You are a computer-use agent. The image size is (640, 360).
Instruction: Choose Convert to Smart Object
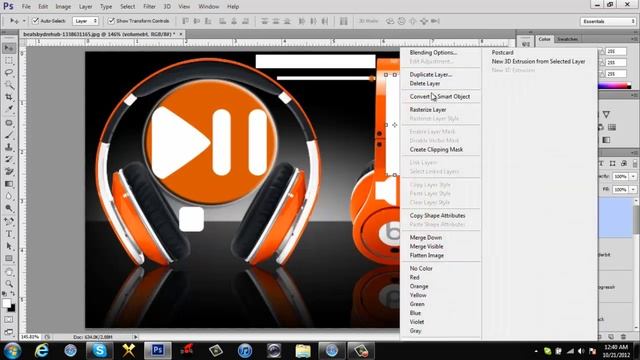point(440,96)
